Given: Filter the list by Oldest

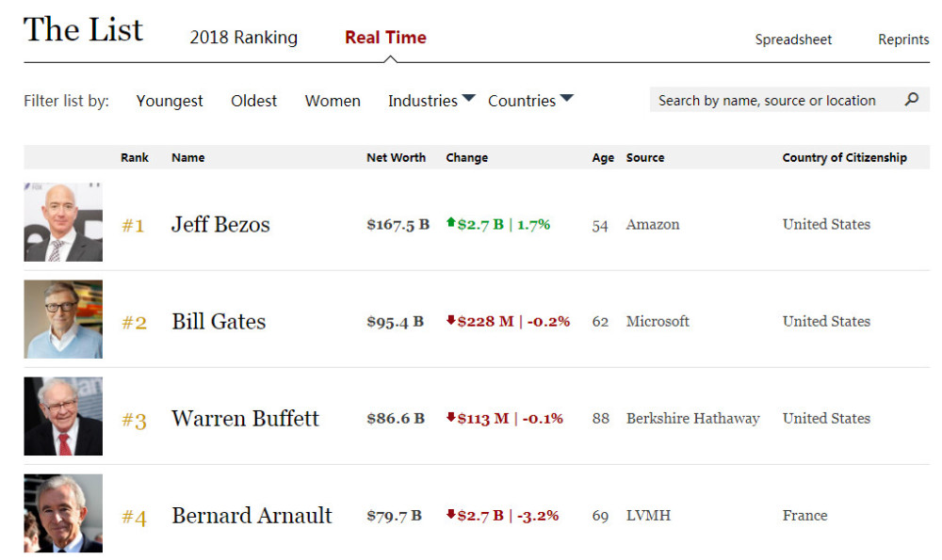Looking at the screenshot, I should pyautogui.click(x=254, y=101).
